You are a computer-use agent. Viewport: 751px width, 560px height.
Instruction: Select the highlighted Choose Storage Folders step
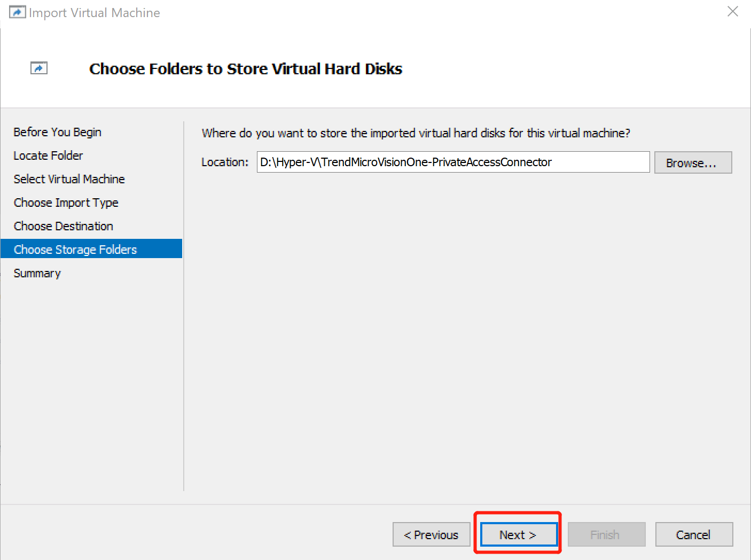click(x=75, y=249)
